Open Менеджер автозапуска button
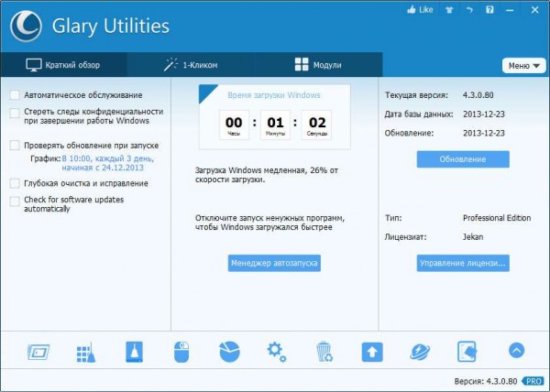 click(274, 263)
